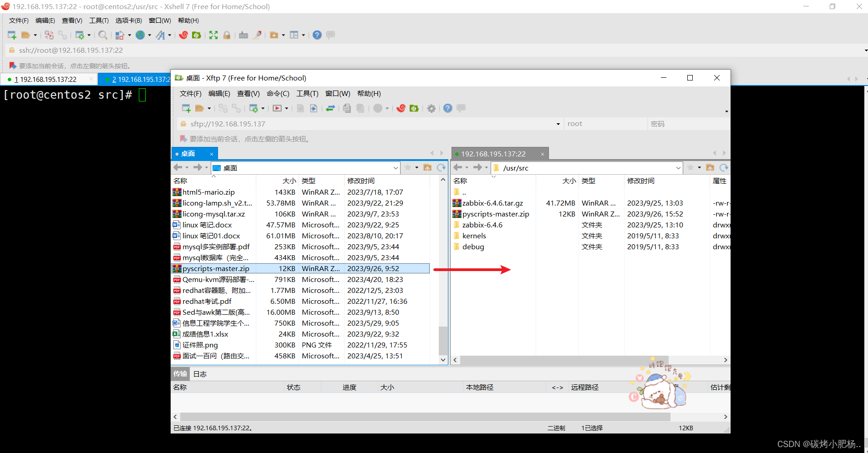The image size is (868, 453).
Task: Click Xshell ssh://root@192.168.195.137:22 address bar
Action: tap(435, 50)
